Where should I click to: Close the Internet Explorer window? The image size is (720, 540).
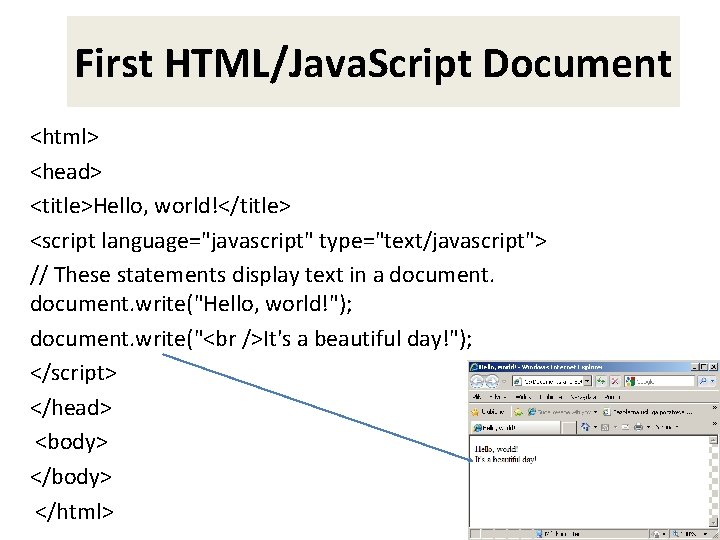pos(714,367)
